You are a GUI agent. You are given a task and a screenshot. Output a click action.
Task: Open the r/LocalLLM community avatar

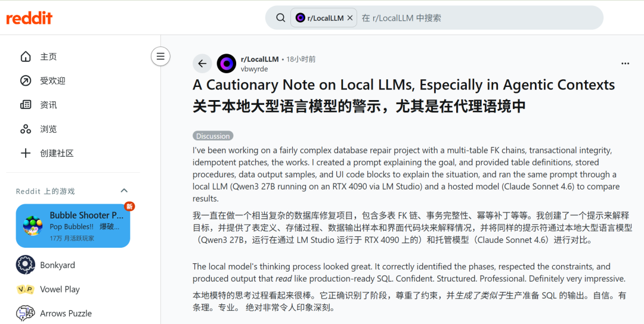[x=227, y=64]
